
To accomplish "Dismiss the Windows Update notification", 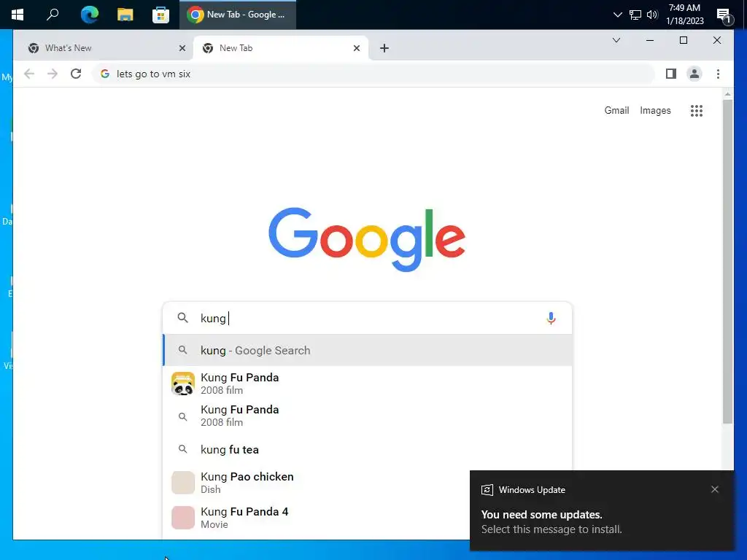I will [715, 489].
